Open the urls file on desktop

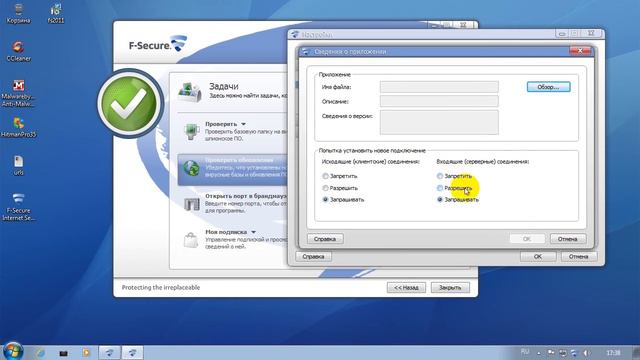[x=18, y=165]
